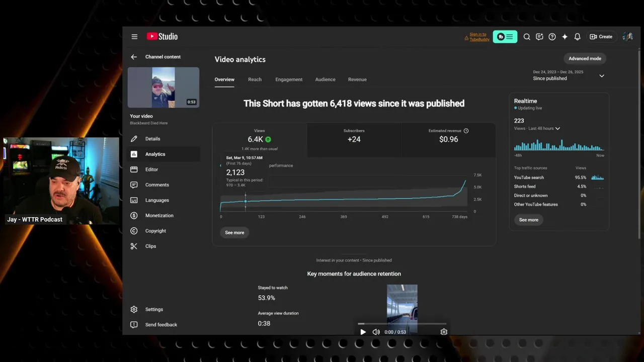
Task: Switch to the Engagement tab
Action: click(x=289, y=79)
